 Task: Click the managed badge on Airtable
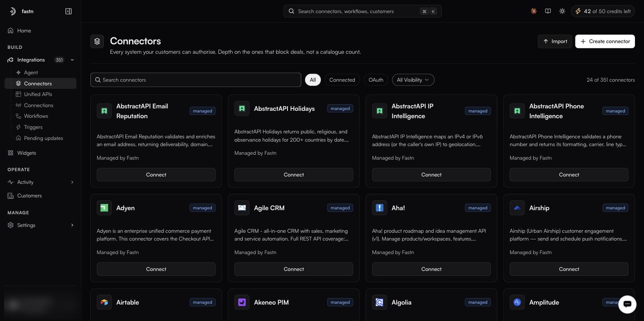click(202, 302)
